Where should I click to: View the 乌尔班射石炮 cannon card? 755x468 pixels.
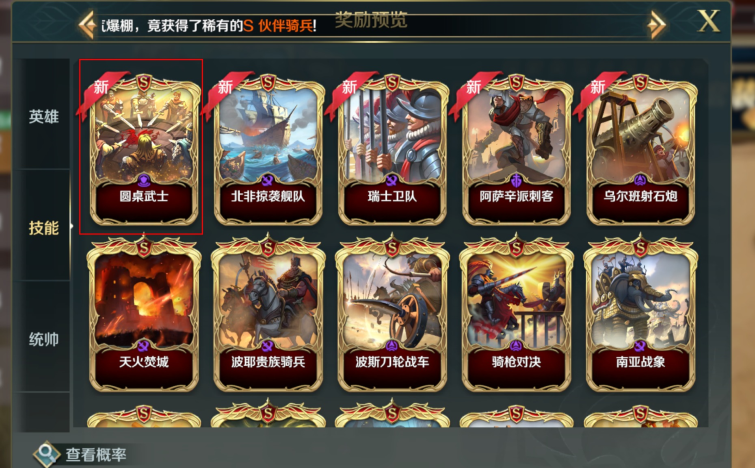640,150
